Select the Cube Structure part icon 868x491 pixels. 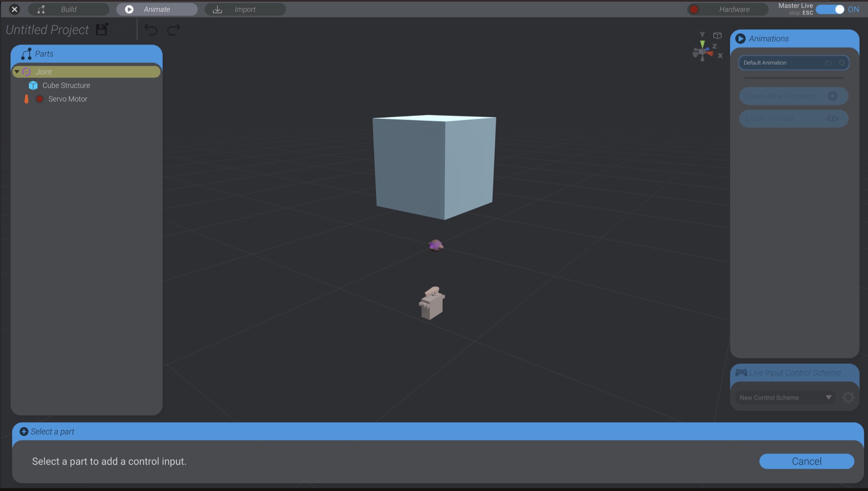(x=33, y=85)
